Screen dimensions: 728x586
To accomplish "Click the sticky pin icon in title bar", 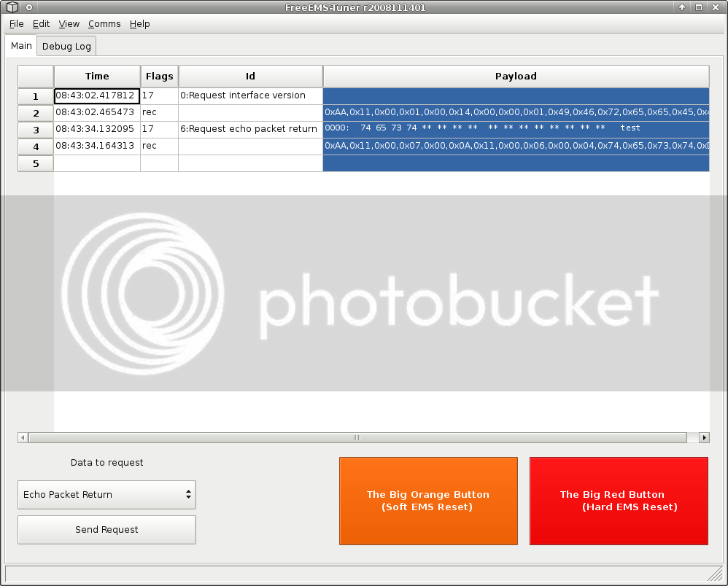I will [29, 7].
